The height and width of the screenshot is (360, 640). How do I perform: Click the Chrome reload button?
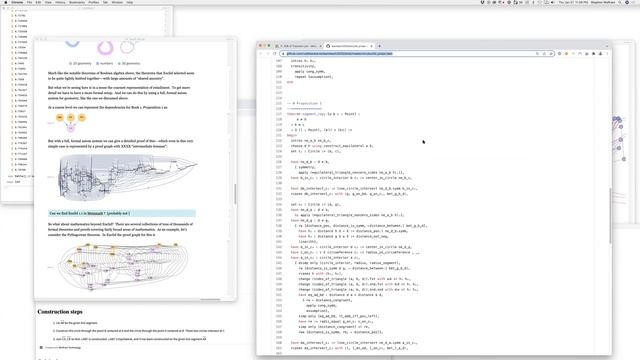(274, 53)
